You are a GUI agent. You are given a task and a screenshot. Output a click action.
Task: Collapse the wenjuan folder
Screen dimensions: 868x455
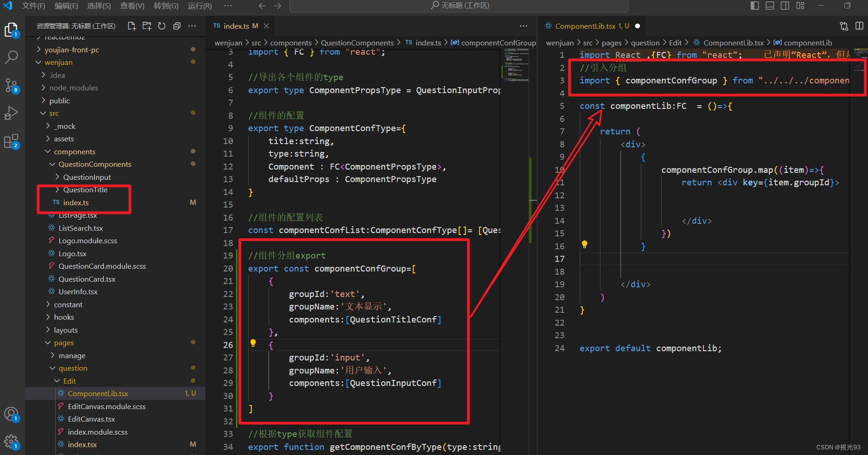115,62
